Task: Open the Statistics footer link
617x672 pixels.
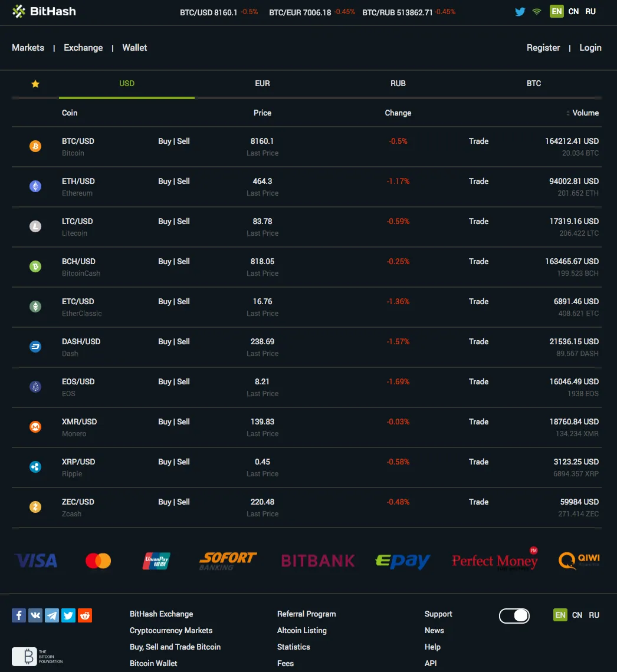Action: tap(294, 647)
